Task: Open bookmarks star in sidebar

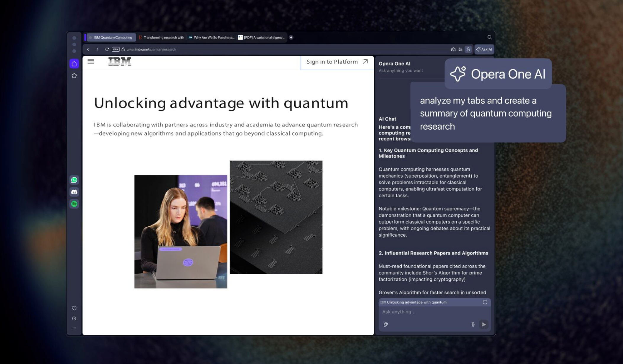Action: coord(74,76)
